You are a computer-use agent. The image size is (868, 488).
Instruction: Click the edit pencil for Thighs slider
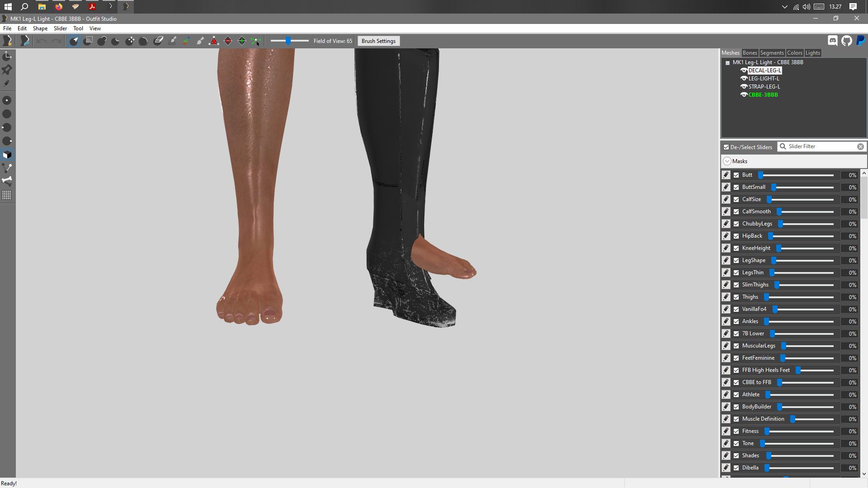[x=726, y=297]
